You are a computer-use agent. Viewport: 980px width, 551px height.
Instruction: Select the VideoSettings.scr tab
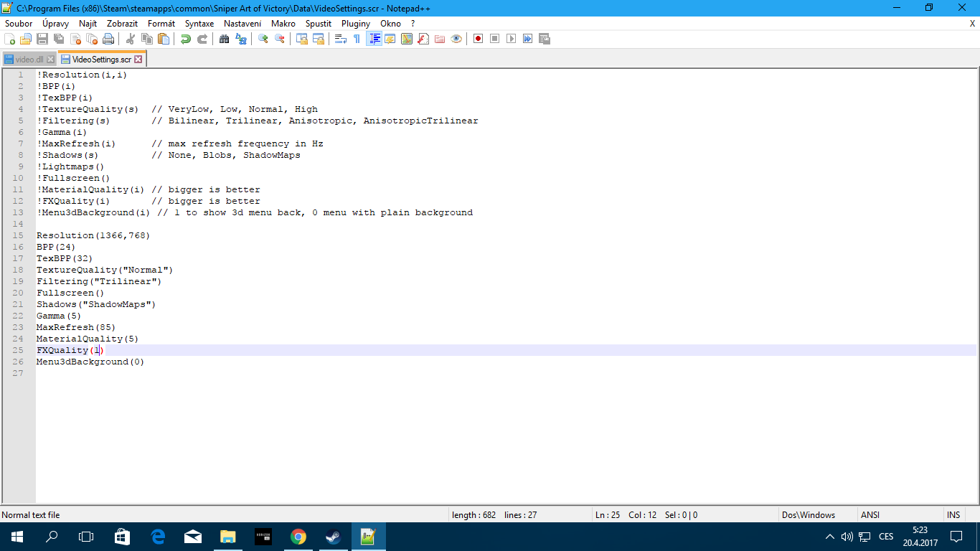tap(101, 59)
